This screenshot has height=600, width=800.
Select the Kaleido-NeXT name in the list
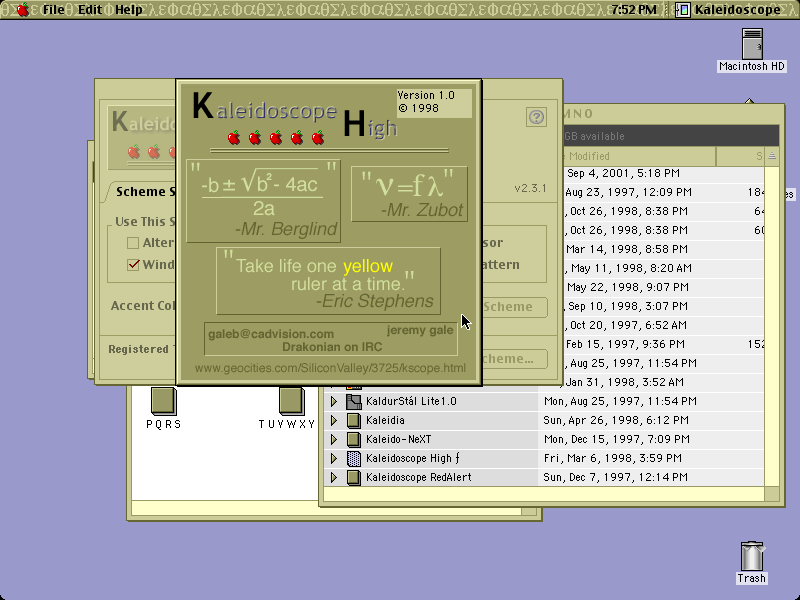click(x=398, y=439)
